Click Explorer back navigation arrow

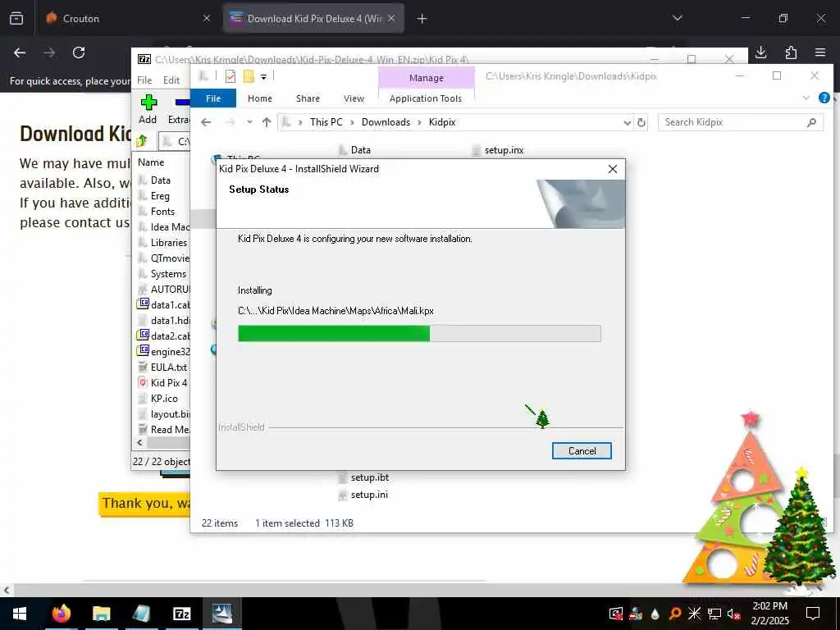click(206, 122)
